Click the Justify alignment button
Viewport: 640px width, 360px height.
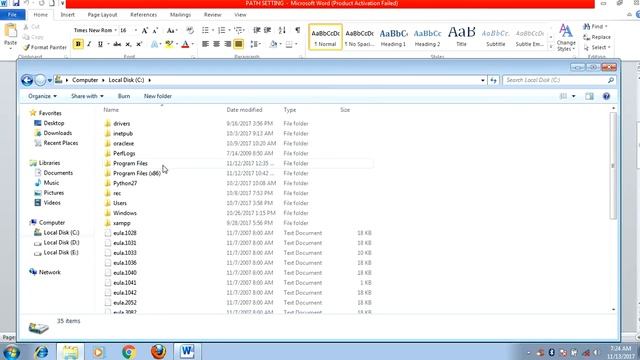coord(238,44)
